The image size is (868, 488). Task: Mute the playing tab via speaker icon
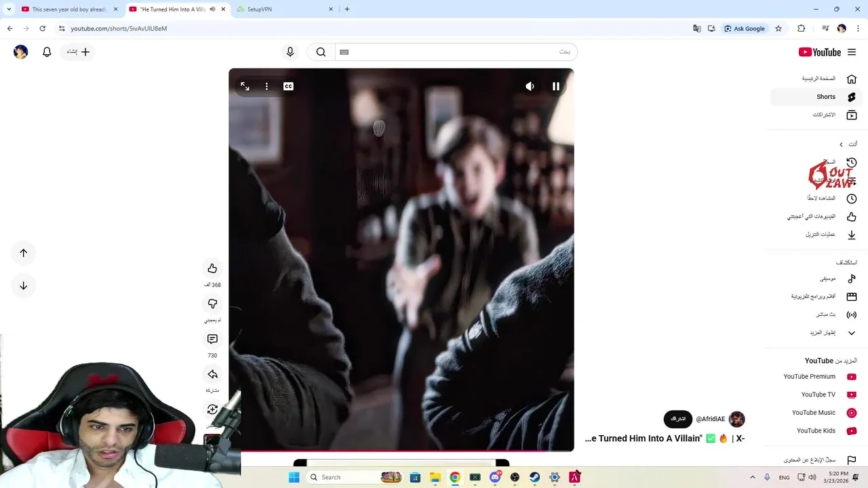click(x=212, y=9)
